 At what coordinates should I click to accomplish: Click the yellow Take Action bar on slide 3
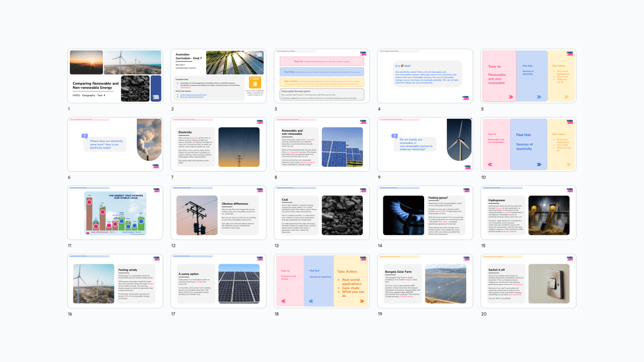tap(322, 82)
